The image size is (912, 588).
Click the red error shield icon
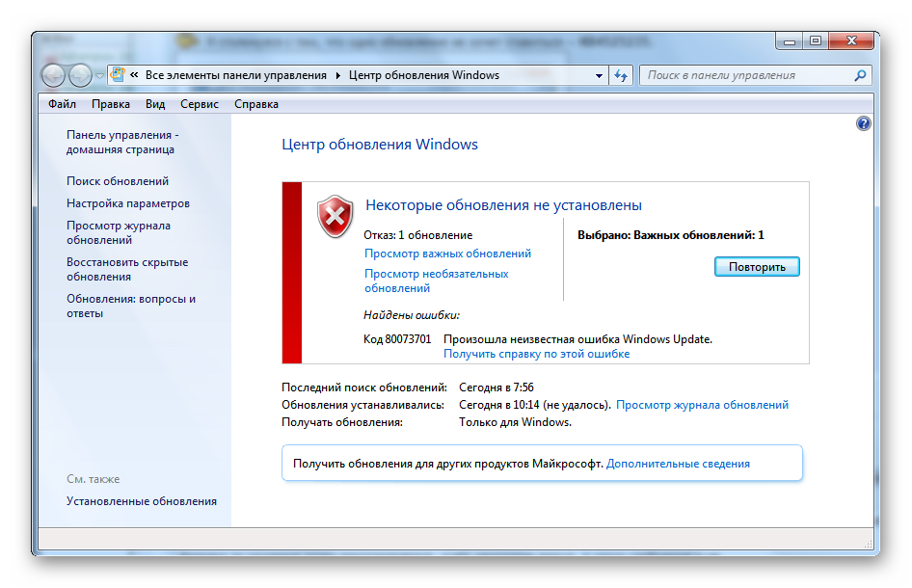click(335, 216)
